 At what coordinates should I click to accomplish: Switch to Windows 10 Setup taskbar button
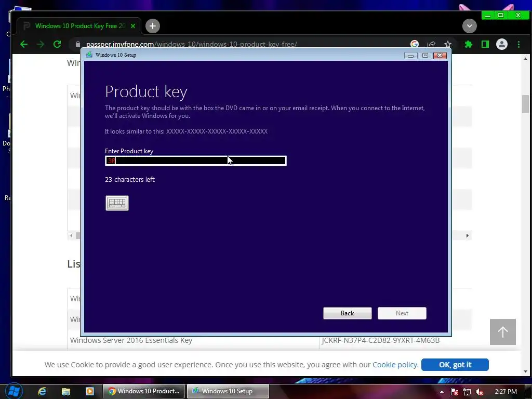click(228, 391)
